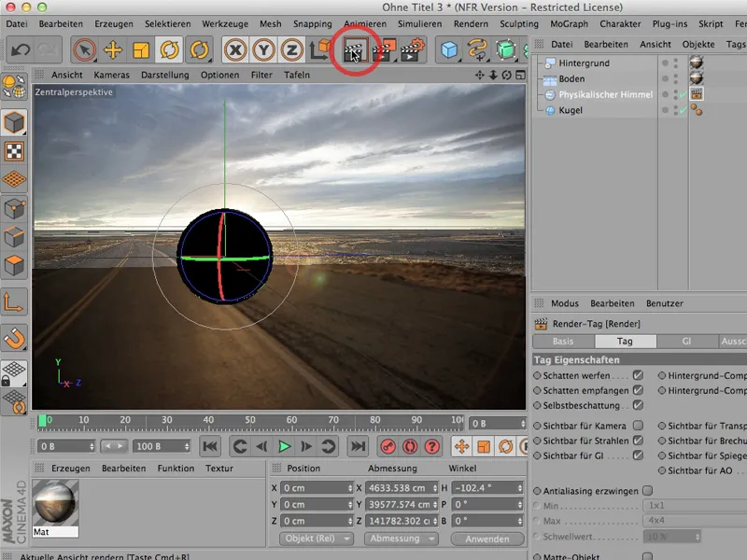Toggle Selbstbeschattung checkbox
The width and height of the screenshot is (747, 560).
(x=638, y=405)
